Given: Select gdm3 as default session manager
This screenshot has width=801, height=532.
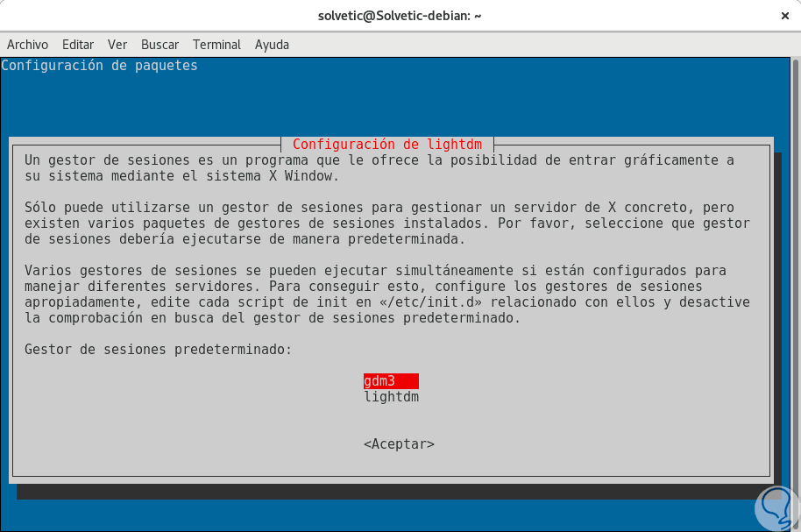Looking at the screenshot, I should tap(391, 381).
